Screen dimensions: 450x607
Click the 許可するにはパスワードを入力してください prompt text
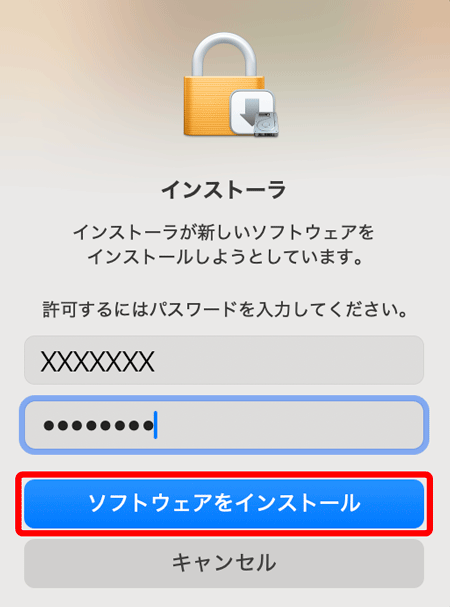225,310
